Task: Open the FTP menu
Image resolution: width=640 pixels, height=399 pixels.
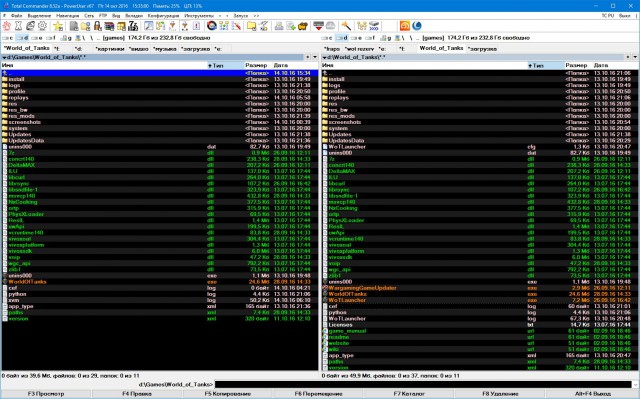Action: pos(103,16)
